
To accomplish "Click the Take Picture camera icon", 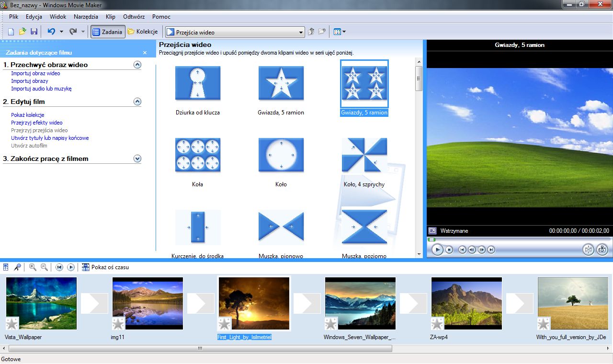I will (x=602, y=250).
